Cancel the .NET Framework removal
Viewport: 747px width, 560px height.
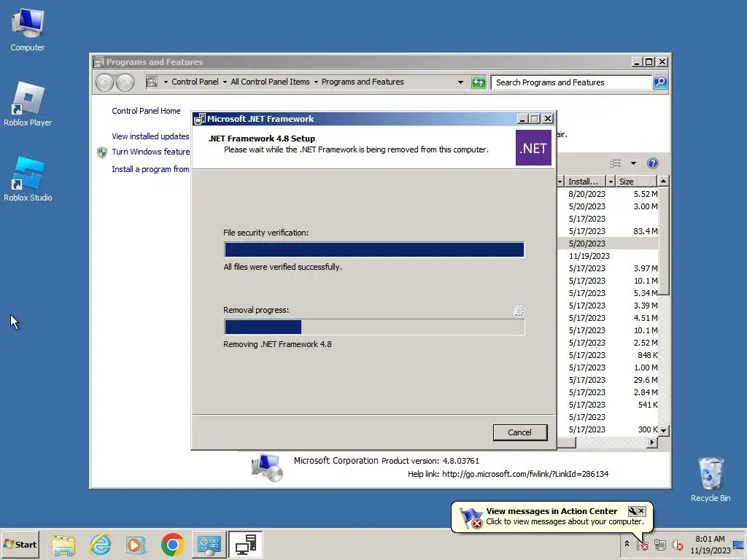[x=519, y=432]
